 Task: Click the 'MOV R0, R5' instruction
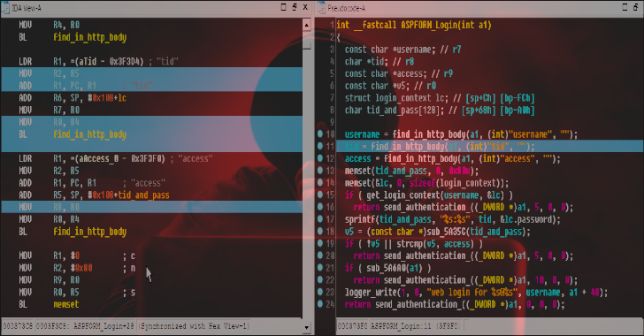50,292
